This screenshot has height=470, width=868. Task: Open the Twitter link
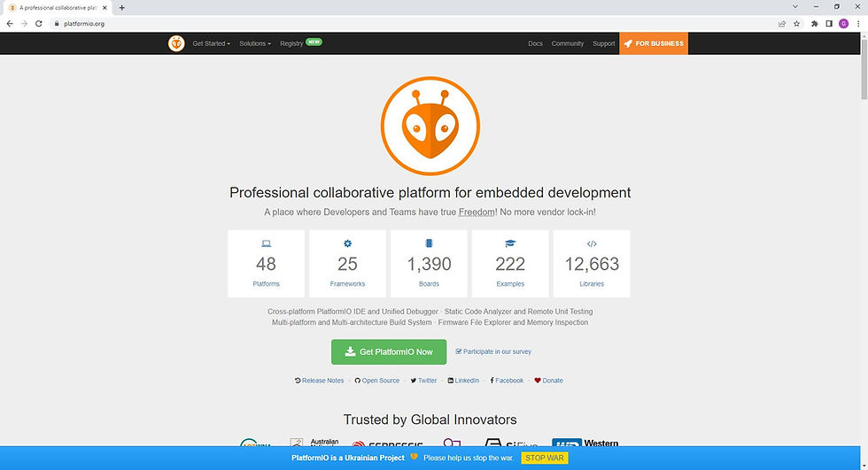423,381
